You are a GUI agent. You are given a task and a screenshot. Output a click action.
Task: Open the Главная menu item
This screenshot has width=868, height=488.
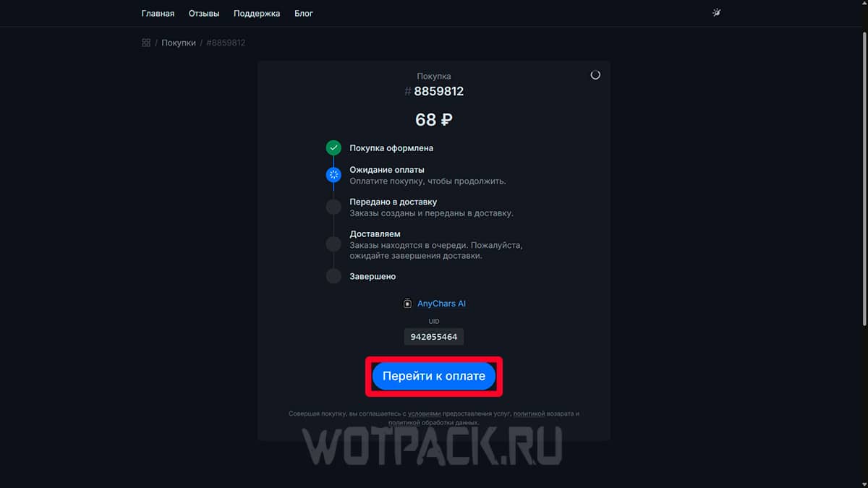tap(158, 13)
